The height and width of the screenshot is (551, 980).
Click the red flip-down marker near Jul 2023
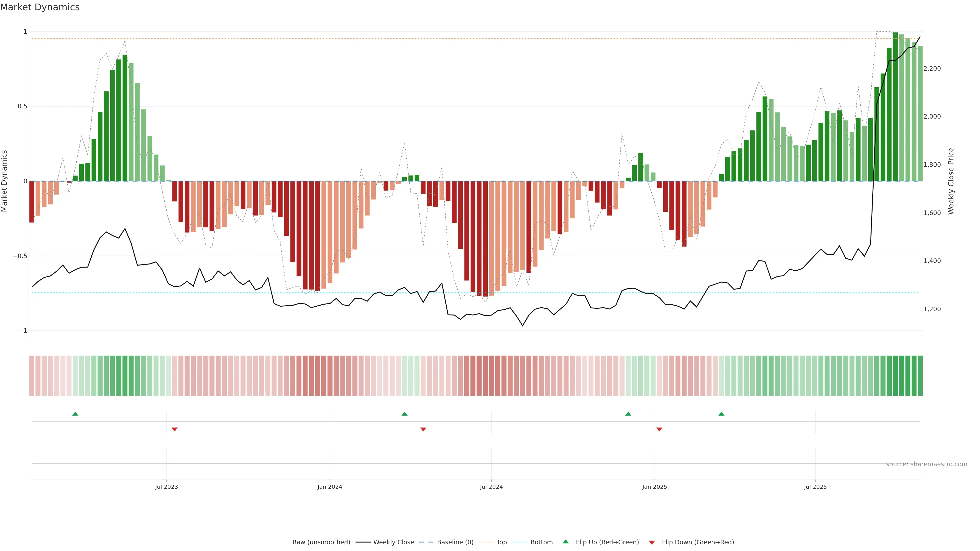(175, 429)
